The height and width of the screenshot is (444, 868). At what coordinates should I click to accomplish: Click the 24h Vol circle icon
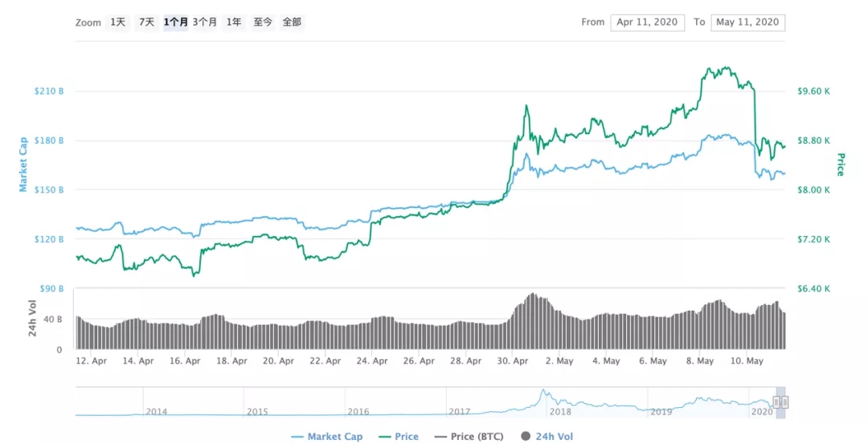pyautogui.click(x=526, y=437)
